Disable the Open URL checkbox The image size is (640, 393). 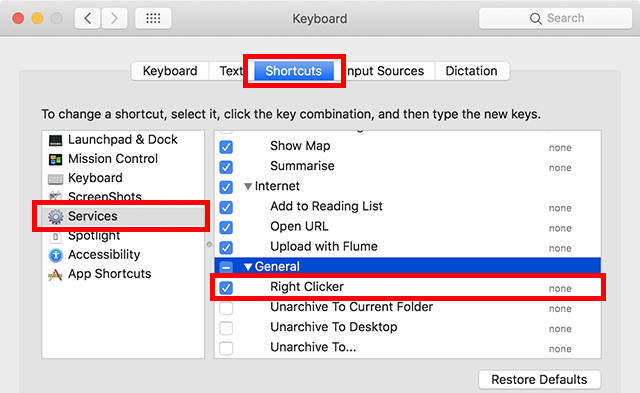[x=226, y=227]
